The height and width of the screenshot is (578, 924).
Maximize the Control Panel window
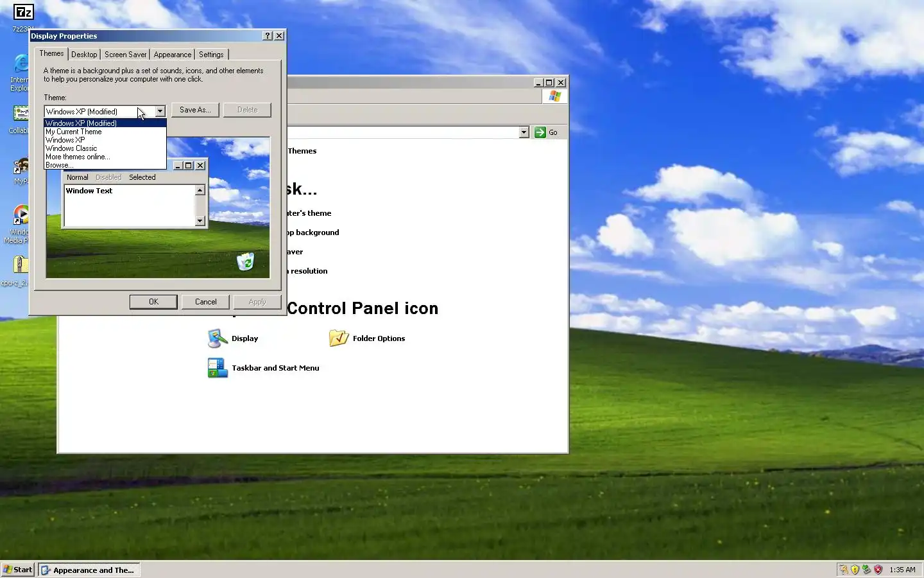[549, 83]
